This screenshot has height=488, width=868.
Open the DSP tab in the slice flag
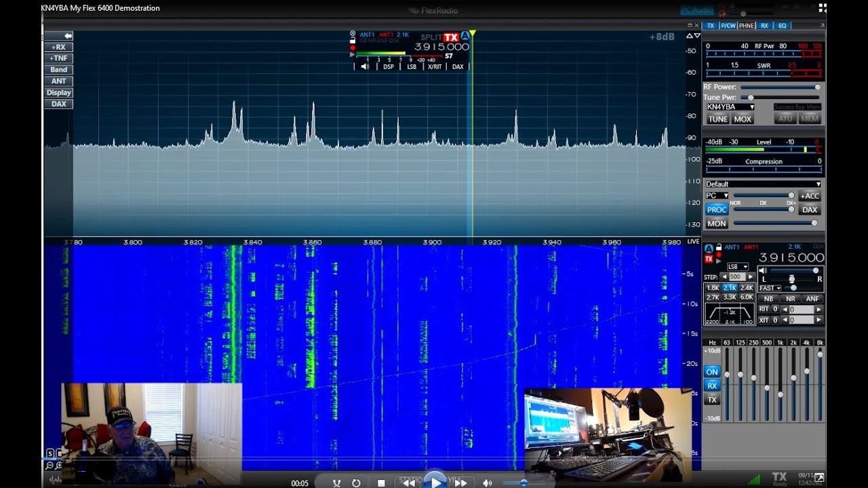coord(389,66)
